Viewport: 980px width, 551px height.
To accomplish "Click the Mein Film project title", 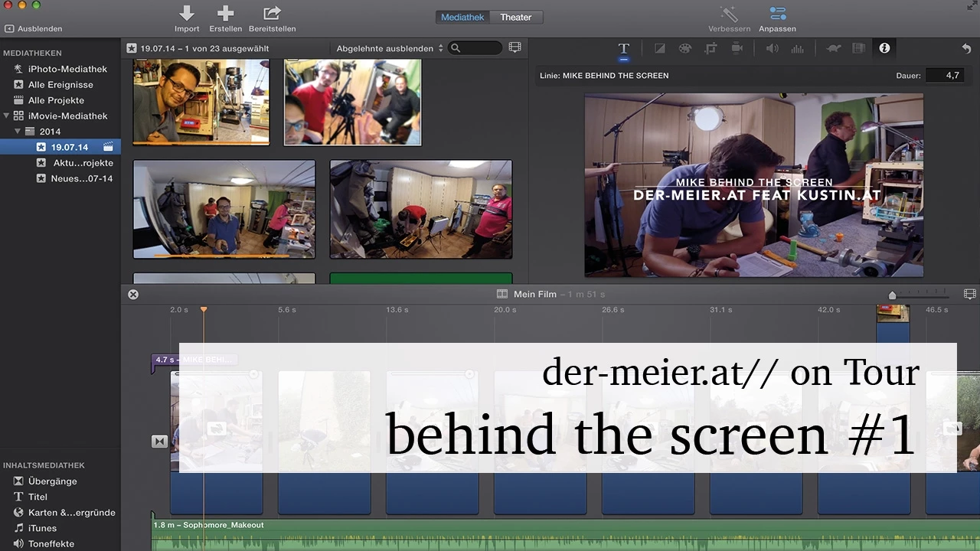I will coord(535,295).
